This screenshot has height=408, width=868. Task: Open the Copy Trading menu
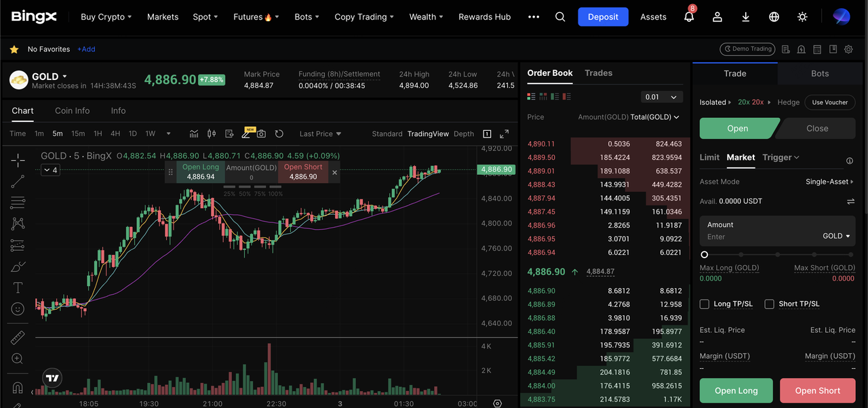[x=365, y=17]
